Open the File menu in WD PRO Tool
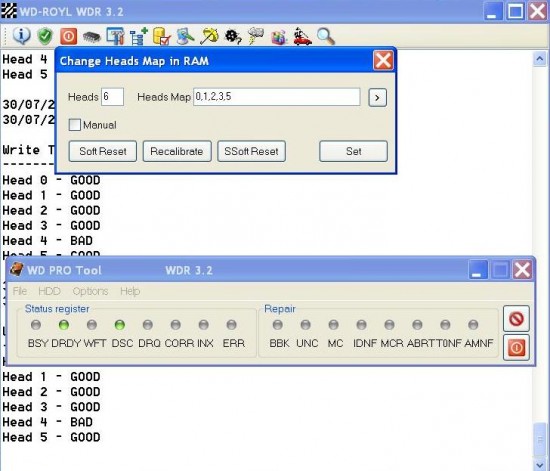 pyautogui.click(x=20, y=291)
